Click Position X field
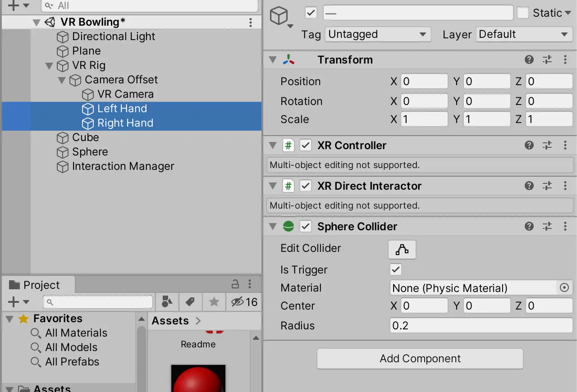The image size is (577, 392). pos(424,82)
